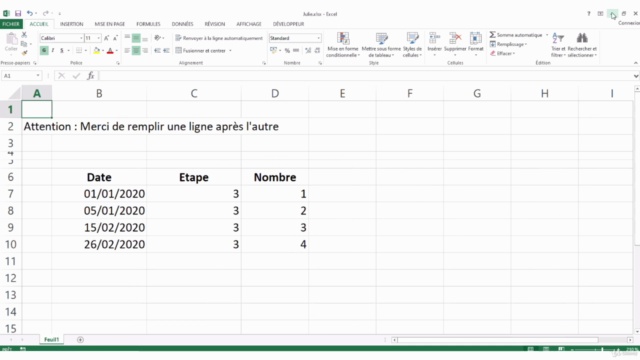Screen dimensions: 640x360
Task: Open Rechercher et sélectionner
Action: 582,44
